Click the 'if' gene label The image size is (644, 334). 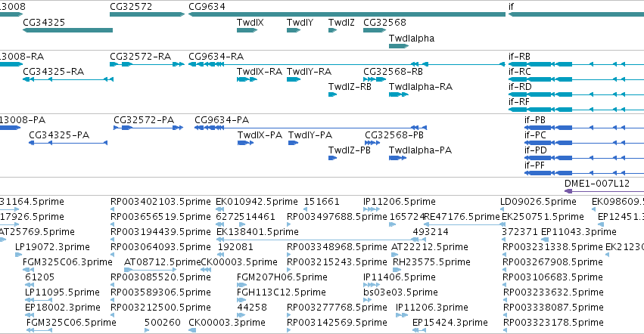pyautogui.click(x=511, y=7)
